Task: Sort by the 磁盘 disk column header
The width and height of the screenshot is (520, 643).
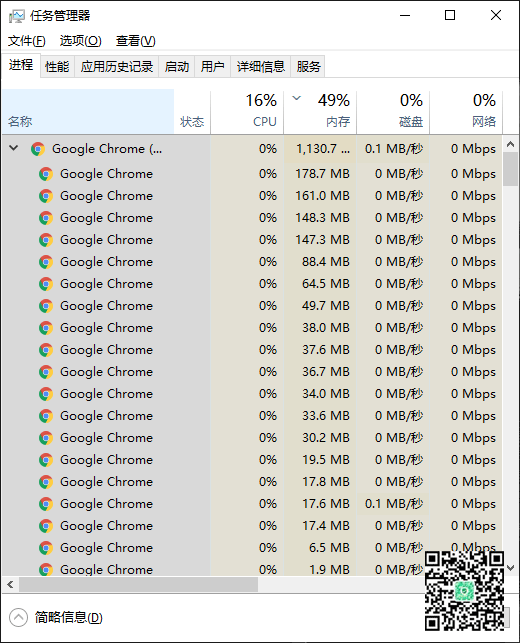Action: (x=393, y=111)
